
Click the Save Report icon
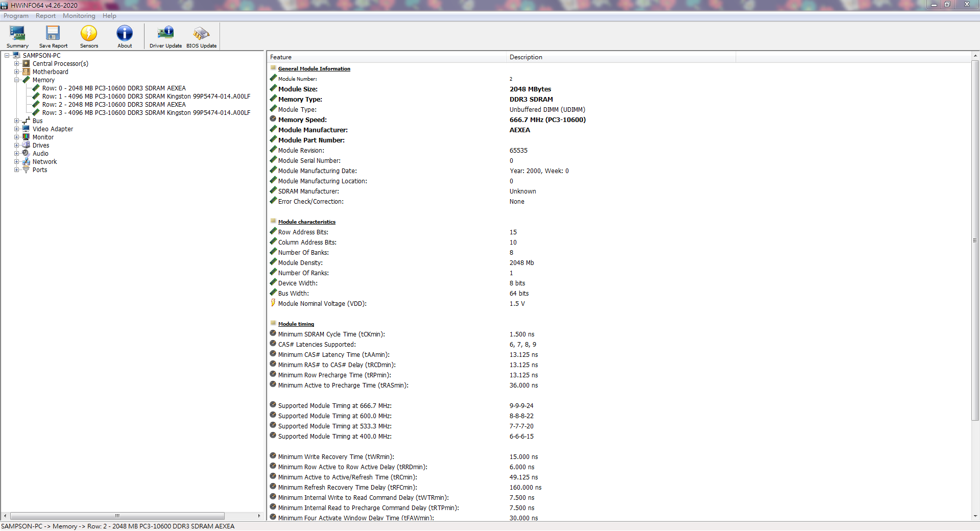tap(53, 36)
